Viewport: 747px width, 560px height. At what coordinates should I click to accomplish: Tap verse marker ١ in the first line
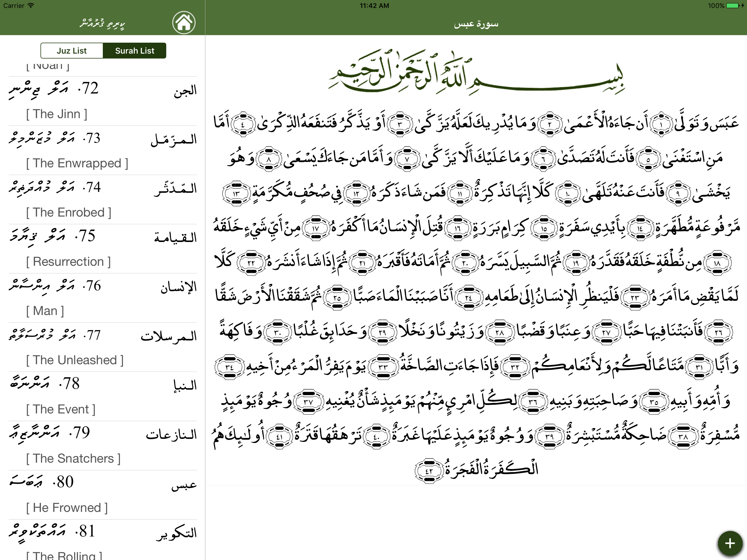pos(661,124)
